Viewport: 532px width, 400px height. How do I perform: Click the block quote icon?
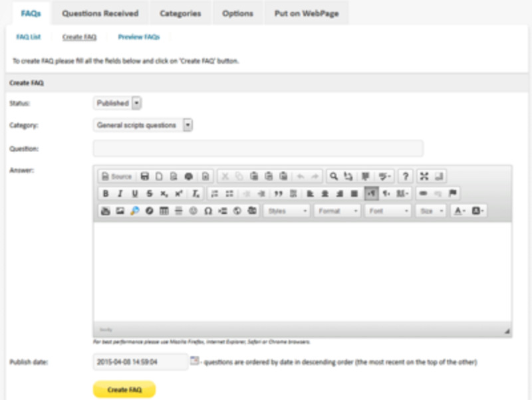click(278, 193)
